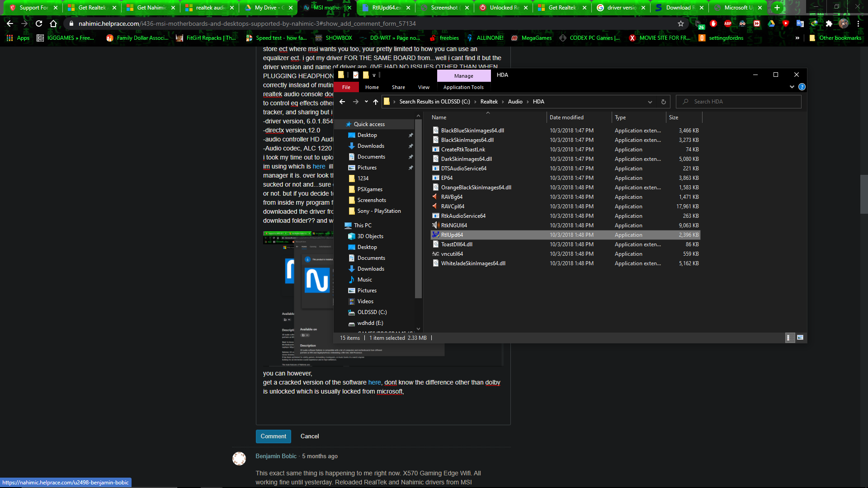Select the RtkNGUI64 speaker icon file
Viewport: 868px width, 488px height.
coord(454,225)
